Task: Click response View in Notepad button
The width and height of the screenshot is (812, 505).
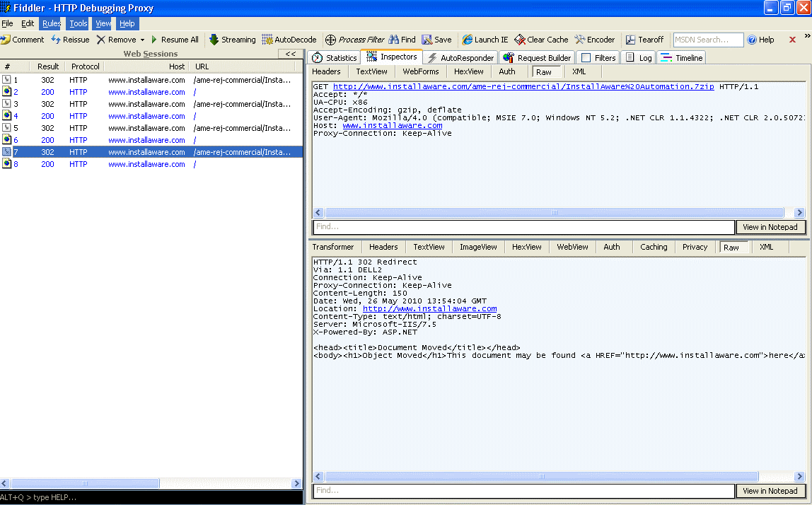Action: tap(770, 490)
